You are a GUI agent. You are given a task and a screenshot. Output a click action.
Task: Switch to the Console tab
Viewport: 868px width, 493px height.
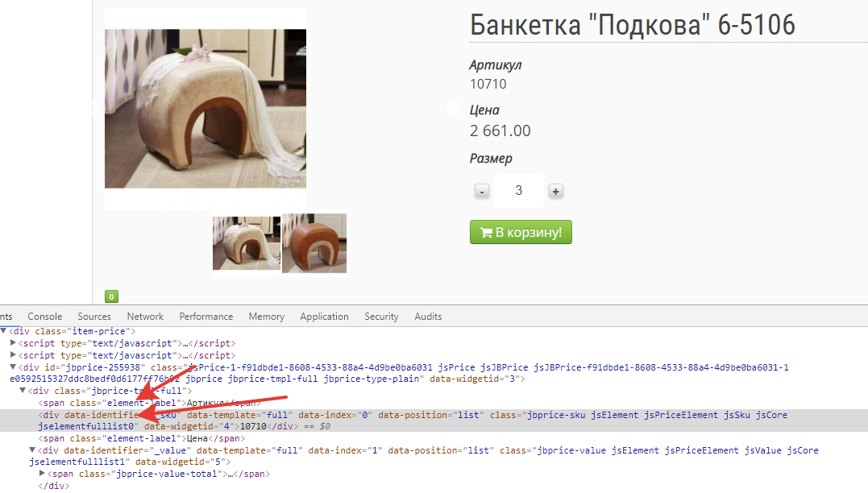44,317
